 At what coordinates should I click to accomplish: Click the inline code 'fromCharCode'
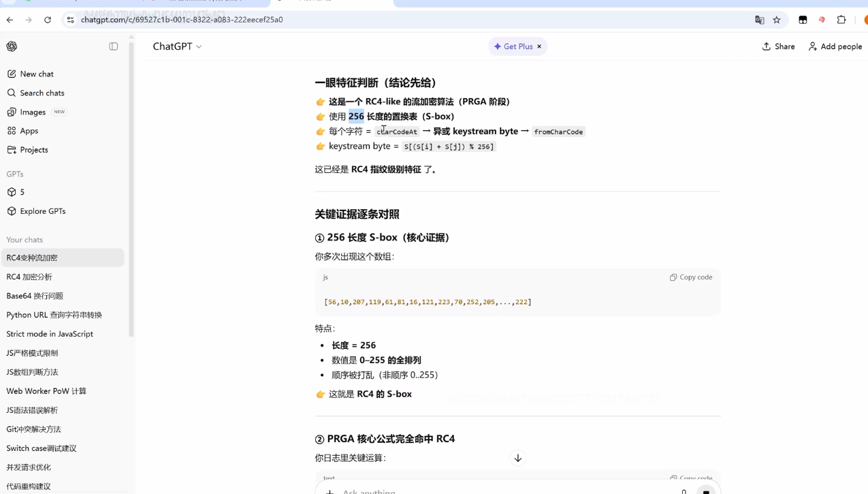[x=558, y=132]
